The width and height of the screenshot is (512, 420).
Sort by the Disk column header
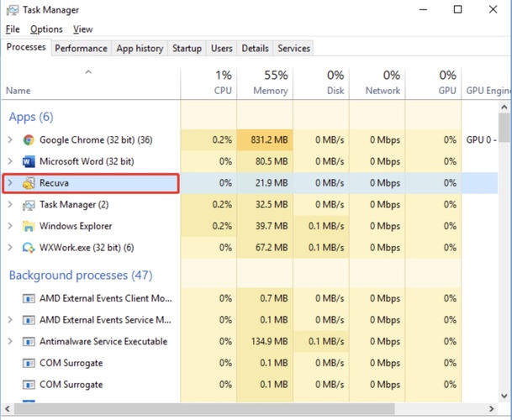tap(321, 83)
